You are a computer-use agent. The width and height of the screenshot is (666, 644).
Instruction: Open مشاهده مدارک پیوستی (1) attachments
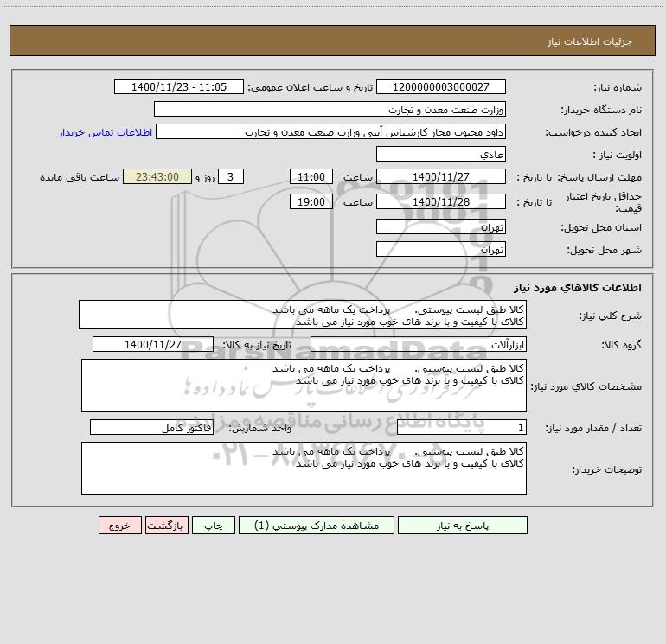317,525
